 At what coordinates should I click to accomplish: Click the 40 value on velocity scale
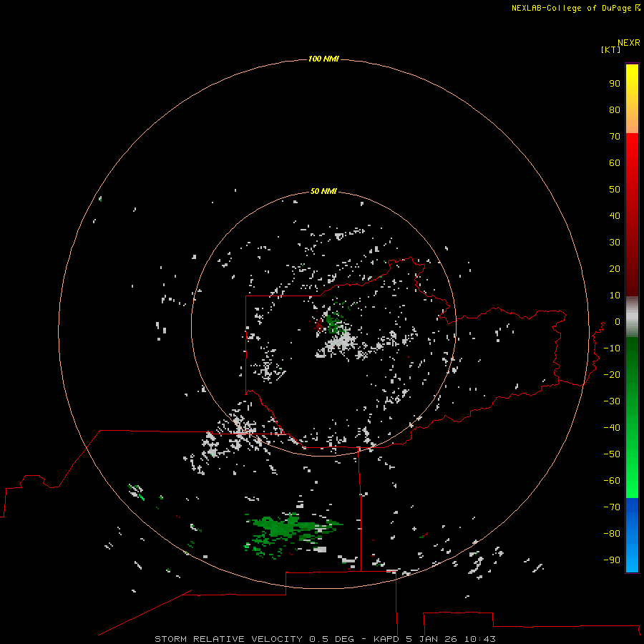(615, 216)
